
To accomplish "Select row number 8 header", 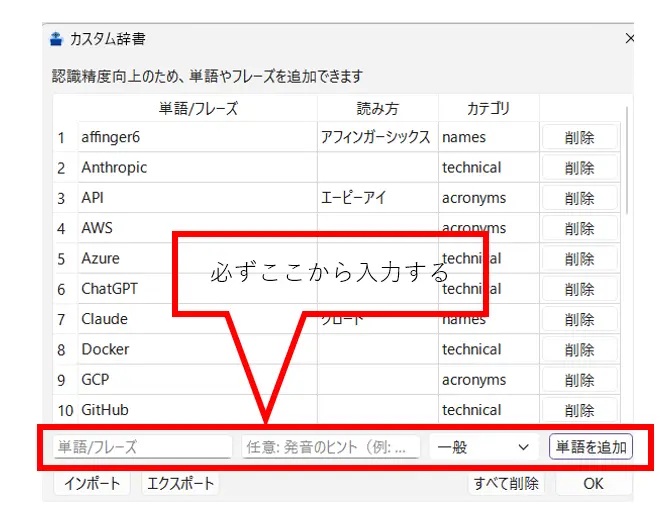I will (65, 350).
